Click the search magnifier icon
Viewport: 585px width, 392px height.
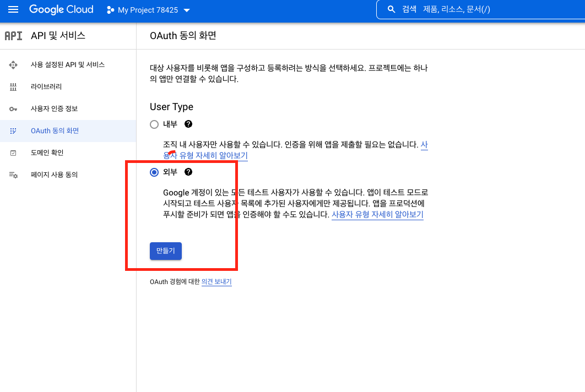(x=392, y=9)
